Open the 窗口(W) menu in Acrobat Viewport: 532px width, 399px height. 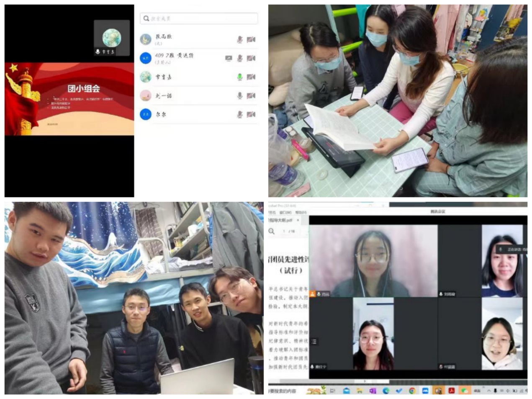coord(285,213)
